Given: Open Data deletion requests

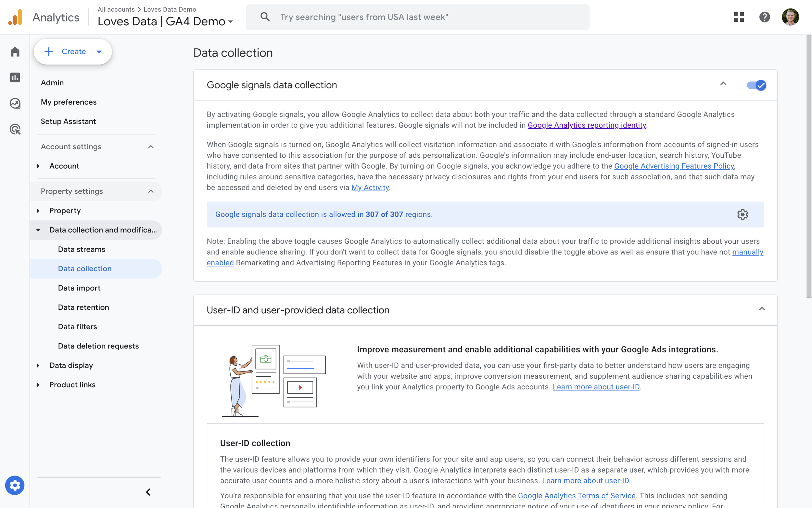Looking at the screenshot, I should pyautogui.click(x=98, y=346).
